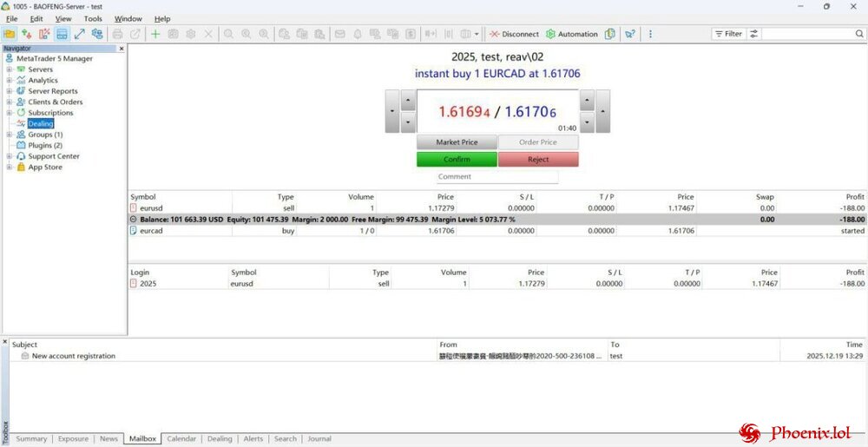Open the Edit menu
This screenshot has height=447, width=868.
click(x=36, y=19)
